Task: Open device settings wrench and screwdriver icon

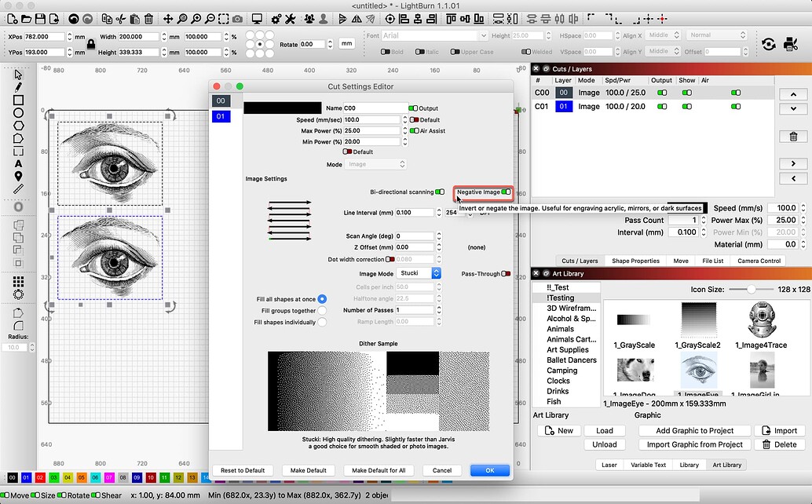Action: point(290,19)
